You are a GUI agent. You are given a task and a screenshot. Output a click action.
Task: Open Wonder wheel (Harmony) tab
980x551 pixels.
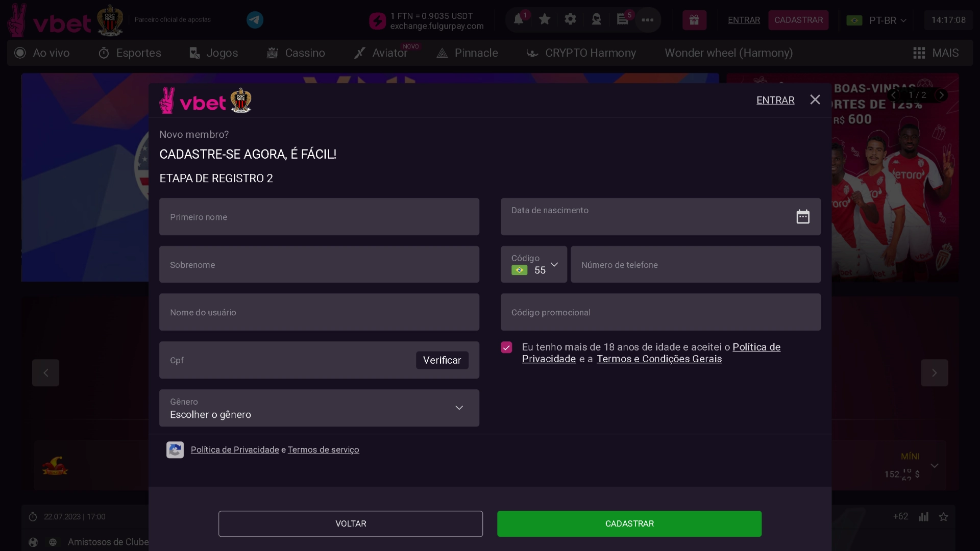coord(728,53)
